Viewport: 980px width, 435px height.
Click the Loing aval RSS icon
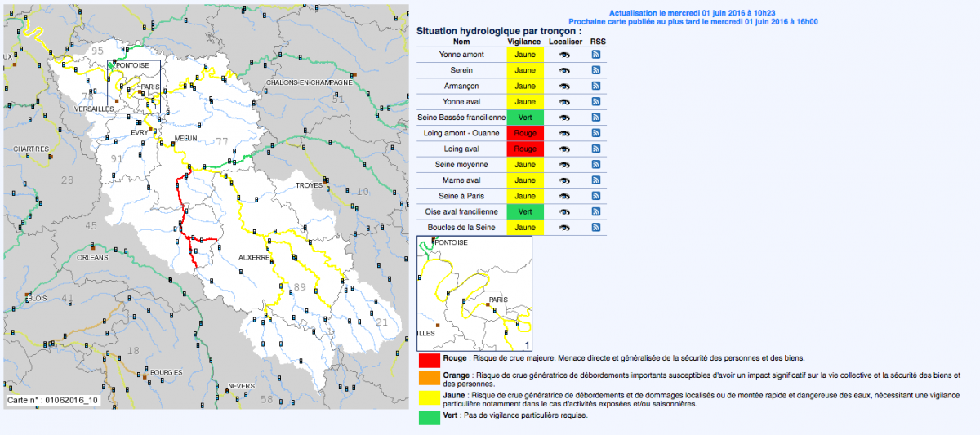(597, 149)
